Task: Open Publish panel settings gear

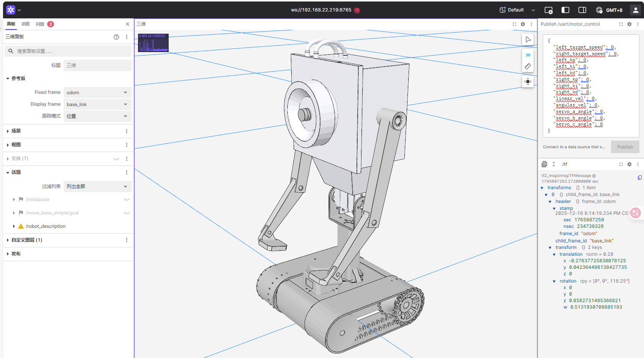Action: (629, 24)
